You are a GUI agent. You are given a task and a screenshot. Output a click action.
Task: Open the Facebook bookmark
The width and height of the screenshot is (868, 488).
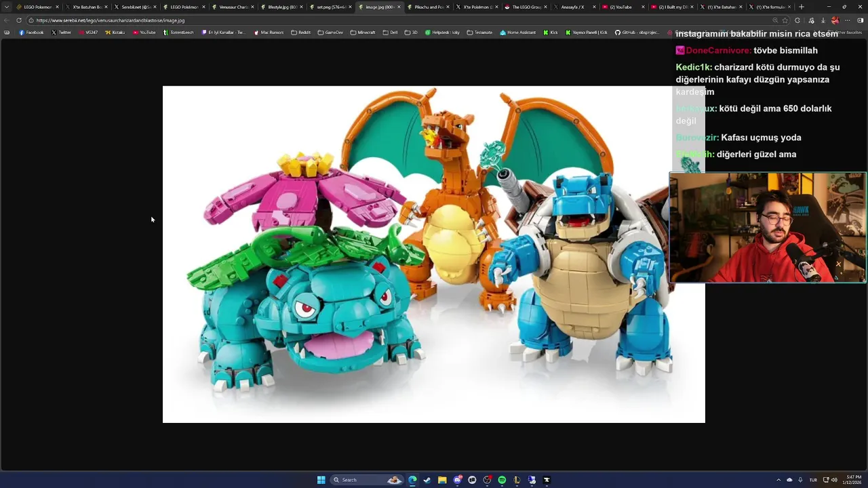tap(31, 33)
